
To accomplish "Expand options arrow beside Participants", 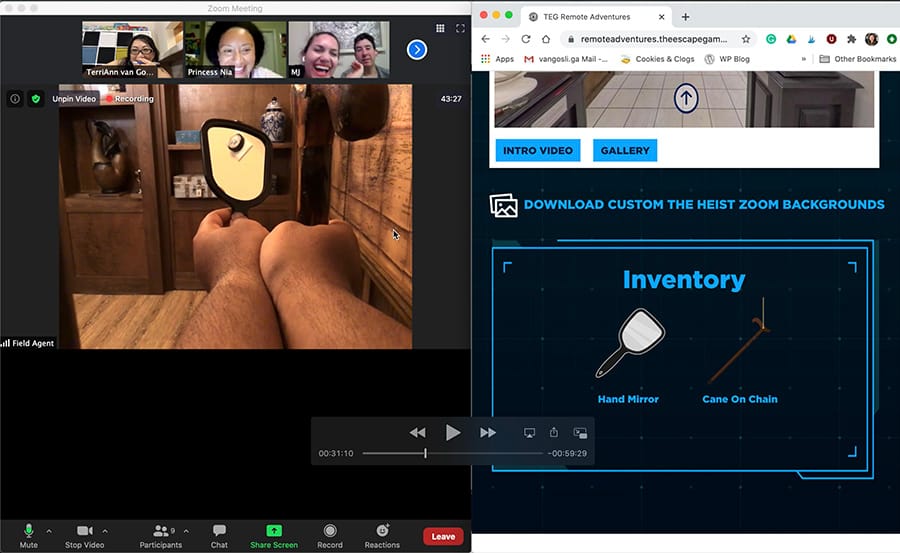I will [186, 531].
